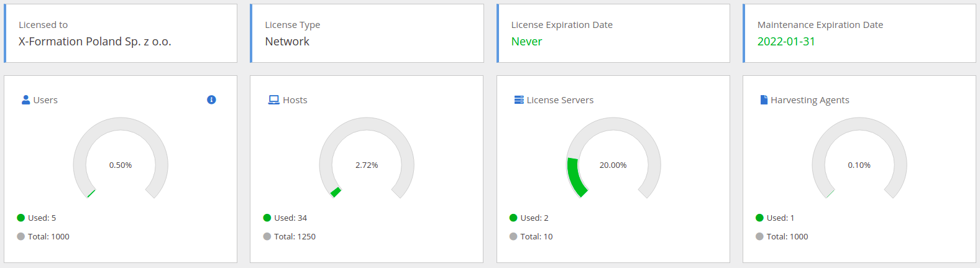The height and width of the screenshot is (268, 980).
Task: Click the License Type Network card
Action: 367,34
